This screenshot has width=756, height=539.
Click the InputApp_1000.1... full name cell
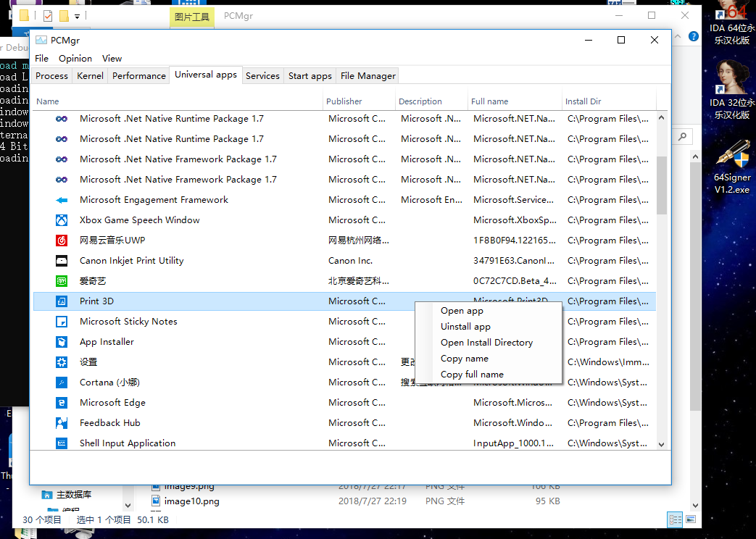pyautogui.click(x=513, y=443)
